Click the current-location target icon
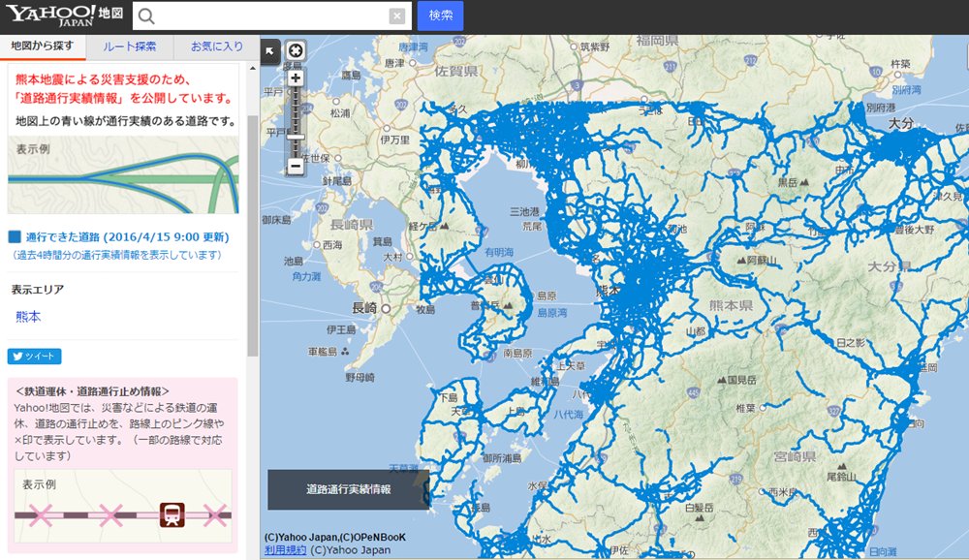Viewport: 969px width, 560px height. 296,50
